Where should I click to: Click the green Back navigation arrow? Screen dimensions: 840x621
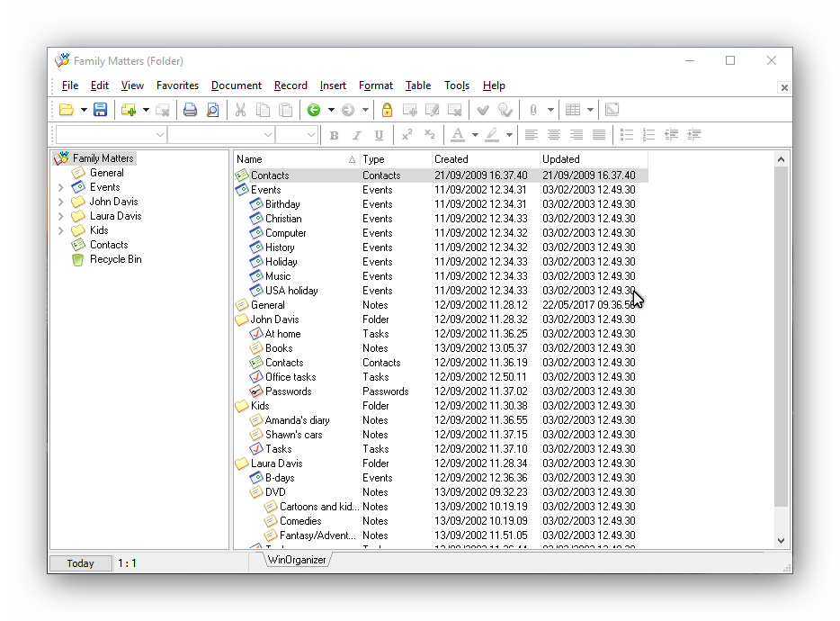coord(314,110)
